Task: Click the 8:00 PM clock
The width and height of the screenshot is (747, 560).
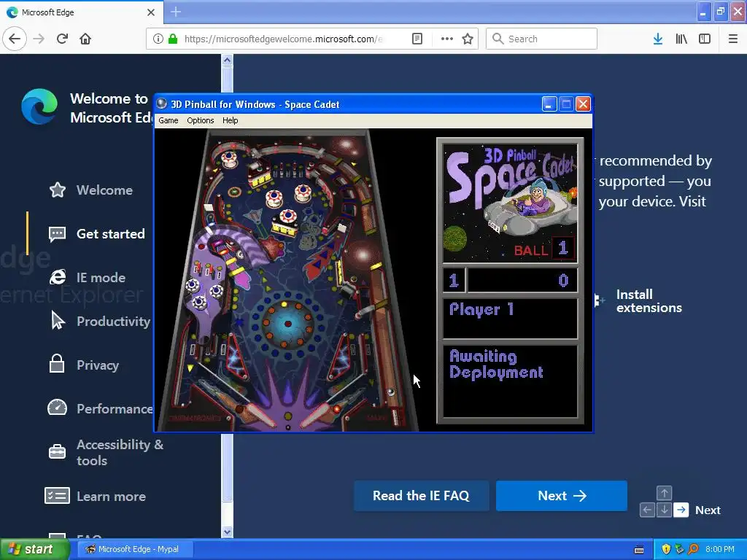Action: tap(720, 549)
